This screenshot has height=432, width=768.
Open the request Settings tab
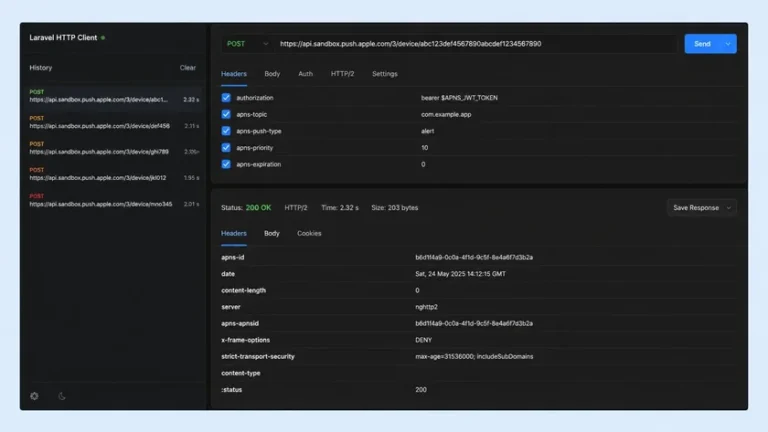(x=384, y=74)
